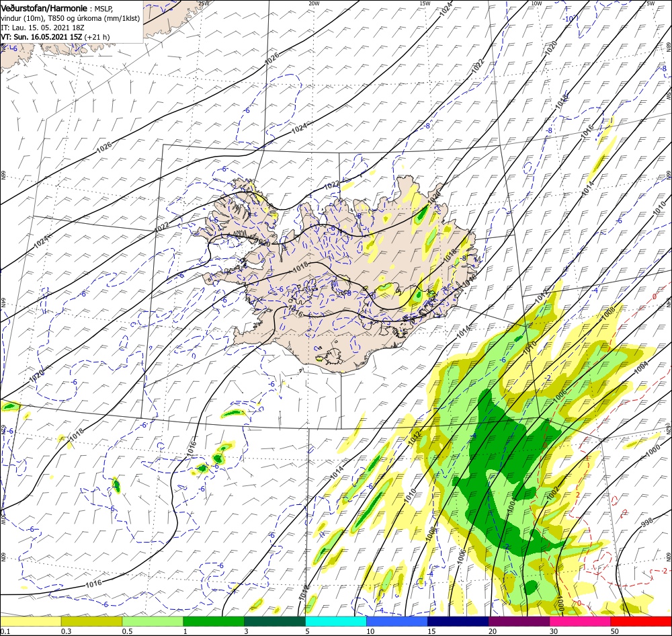Click the yellow 0.1 mm legend swatch
This screenshot has height=636, width=672.
[x=31, y=621]
